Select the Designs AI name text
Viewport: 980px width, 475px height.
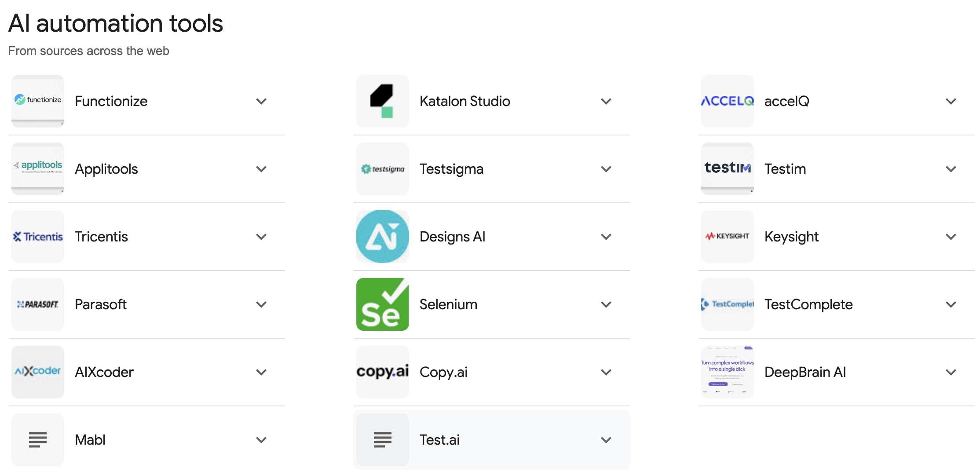click(x=453, y=237)
